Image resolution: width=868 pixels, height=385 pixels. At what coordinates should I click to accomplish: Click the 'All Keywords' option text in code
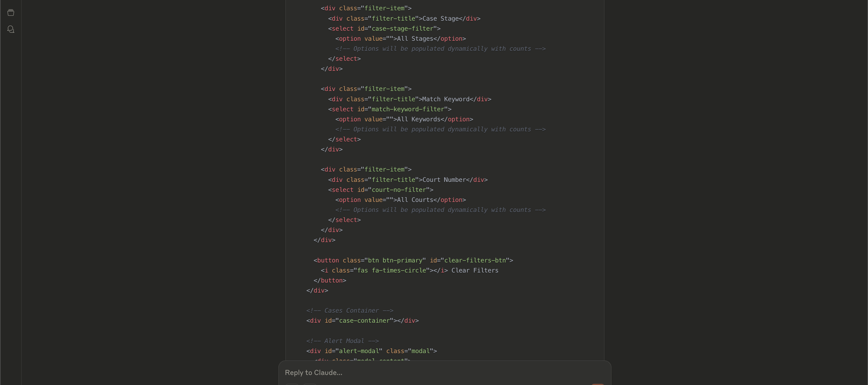pos(419,119)
